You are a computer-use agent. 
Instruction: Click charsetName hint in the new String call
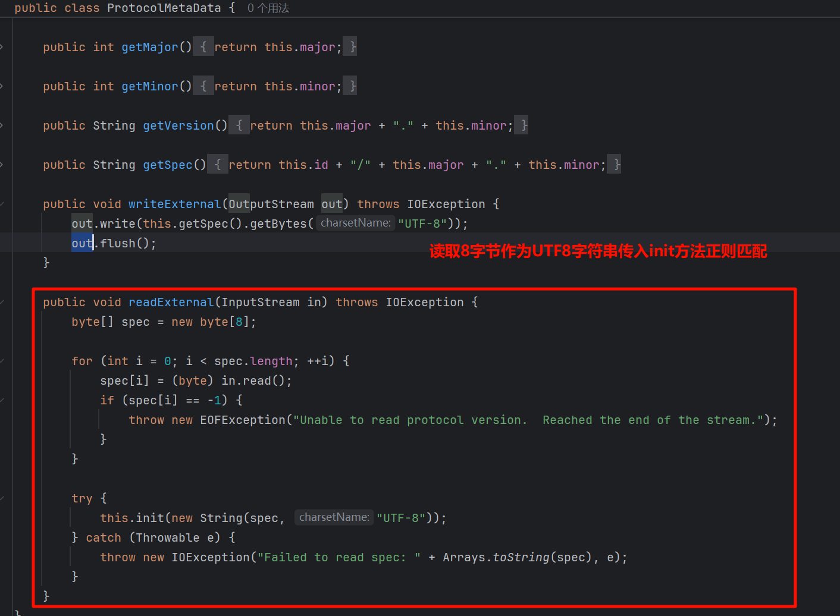coord(334,517)
